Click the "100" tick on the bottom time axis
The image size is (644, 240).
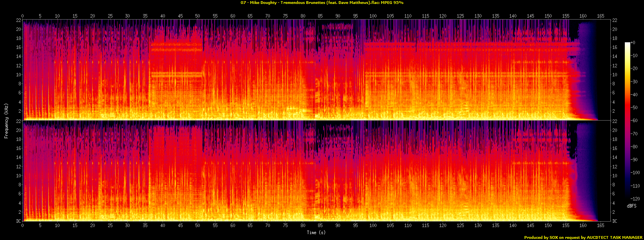tap(373, 225)
